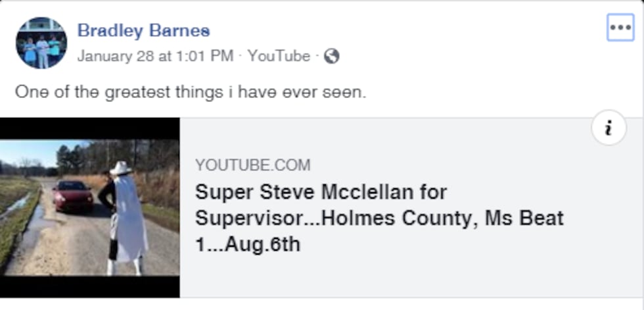
Task: Click the YouTube source link beside timestamp
Action: [x=279, y=57]
